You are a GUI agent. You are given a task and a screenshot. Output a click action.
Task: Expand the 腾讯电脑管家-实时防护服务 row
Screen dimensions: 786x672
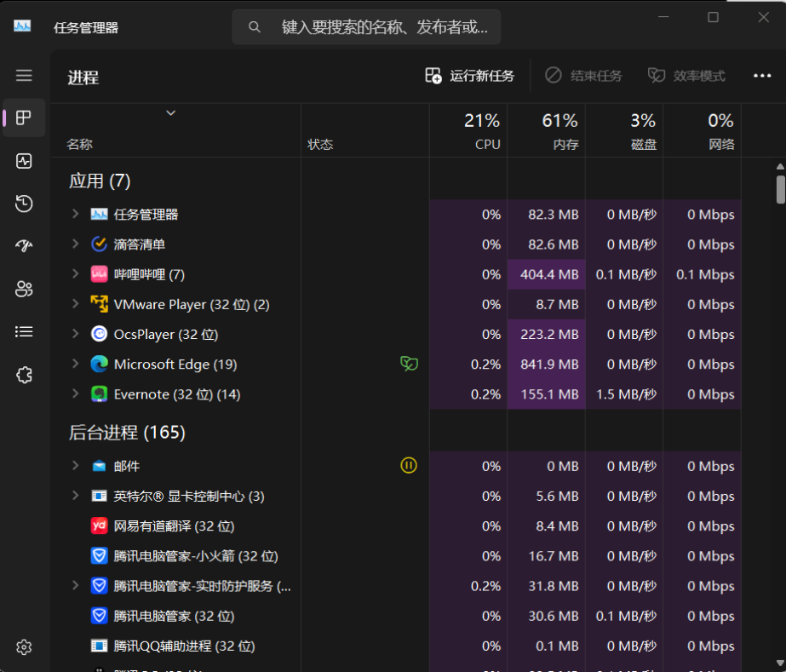coord(75,585)
